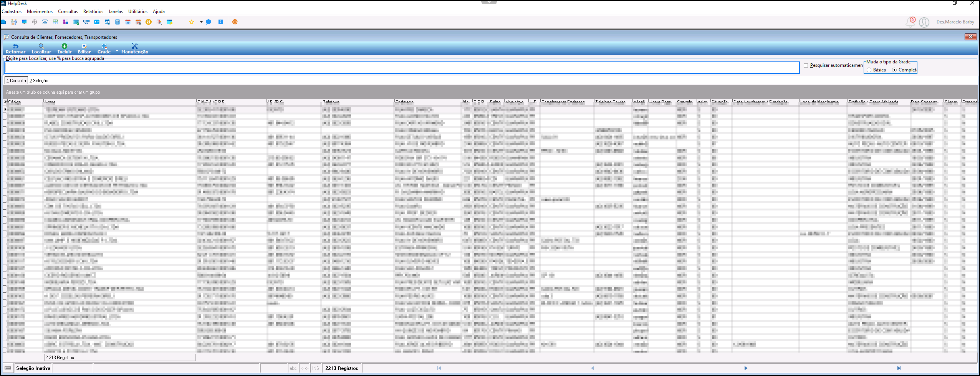The height and width of the screenshot is (376, 980).
Task: Click the red building with magnifier icon
Action: click(159, 22)
